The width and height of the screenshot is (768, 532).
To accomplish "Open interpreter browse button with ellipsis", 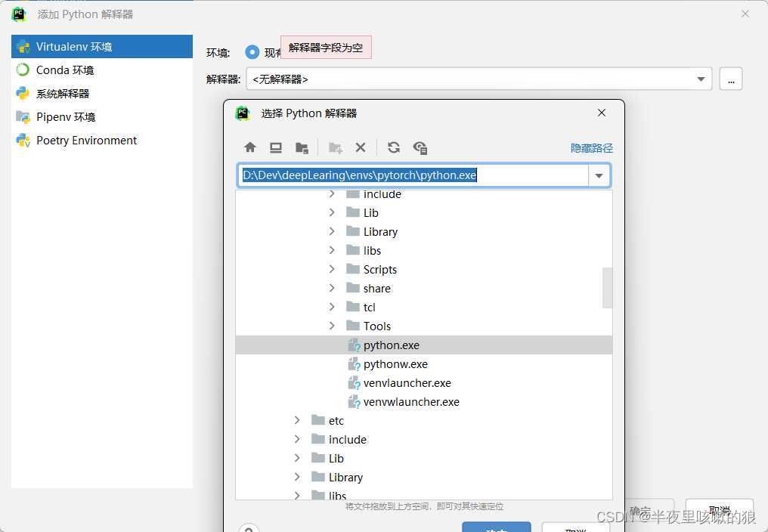I will pos(731,79).
